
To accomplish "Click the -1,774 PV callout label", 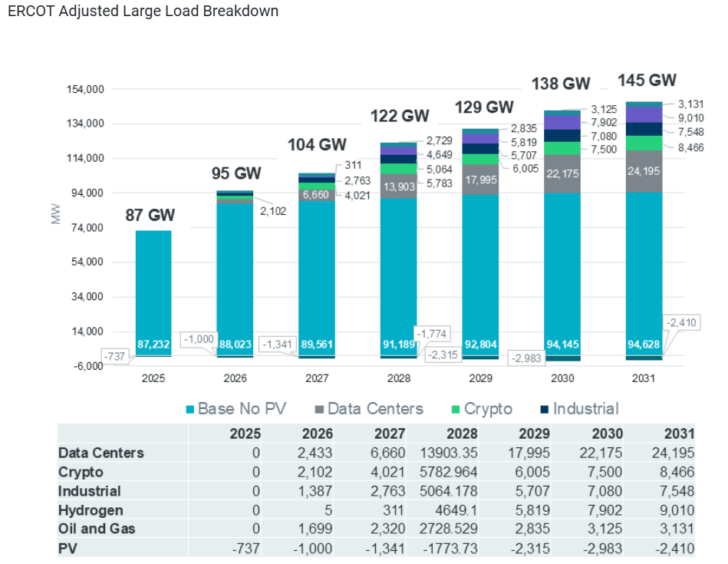I will 431,334.
